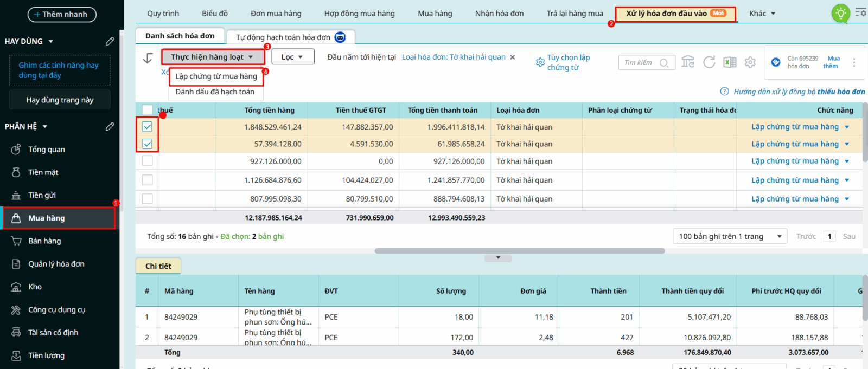
Task: Open the gear settings icon beside Excel
Action: 750,62
